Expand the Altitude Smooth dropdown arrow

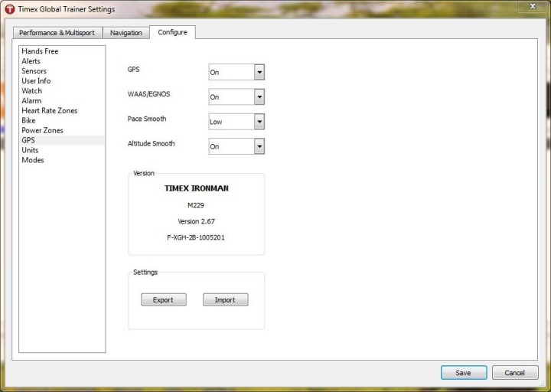pyautogui.click(x=259, y=146)
